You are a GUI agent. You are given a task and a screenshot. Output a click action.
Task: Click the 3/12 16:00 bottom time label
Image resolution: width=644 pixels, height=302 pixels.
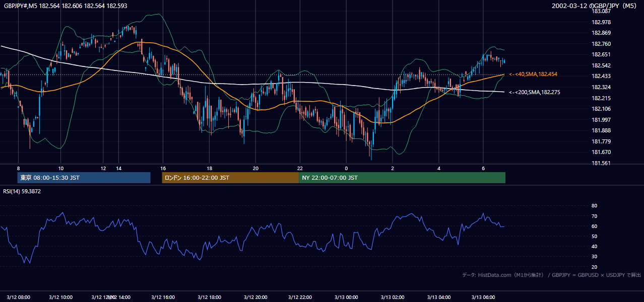[x=163, y=297]
